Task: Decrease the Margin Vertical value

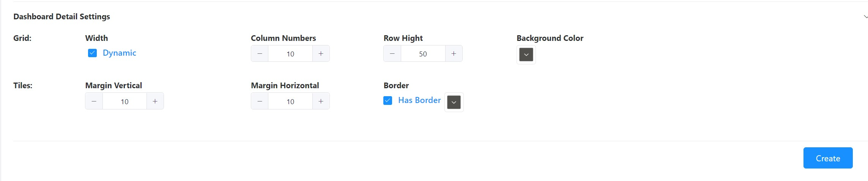Action: (x=94, y=101)
